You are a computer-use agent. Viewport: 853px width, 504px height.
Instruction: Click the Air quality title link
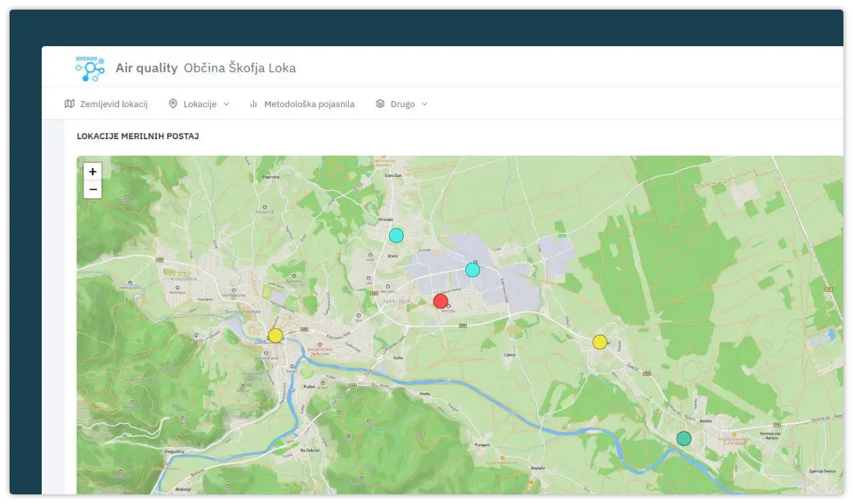click(146, 68)
